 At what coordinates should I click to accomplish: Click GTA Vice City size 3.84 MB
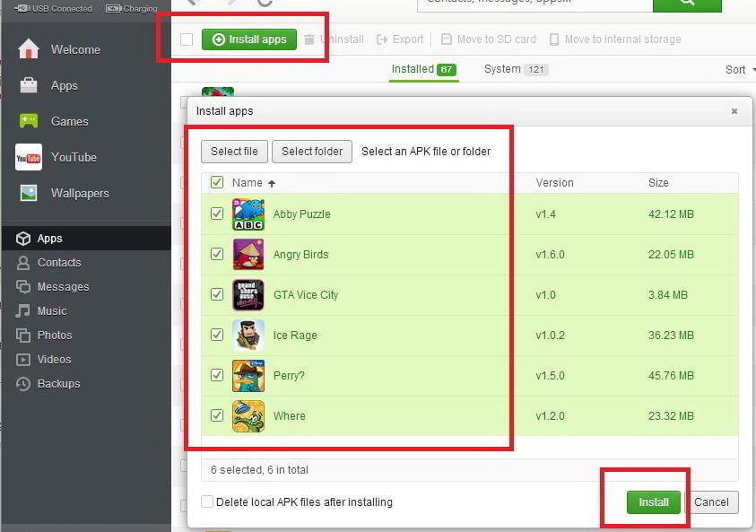[x=668, y=294]
